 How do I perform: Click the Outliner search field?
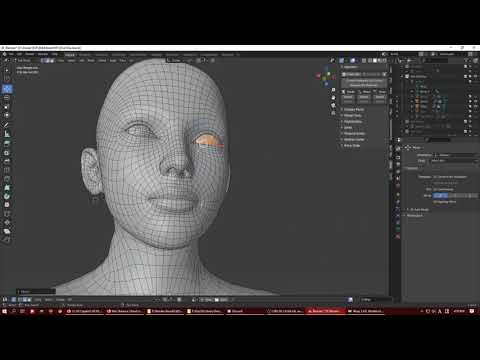[x=435, y=60]
